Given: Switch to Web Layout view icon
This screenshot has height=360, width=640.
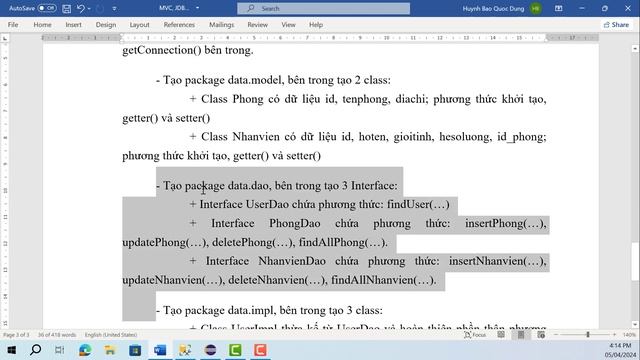Looking at the screenshot, I should [x=541, y=335].
